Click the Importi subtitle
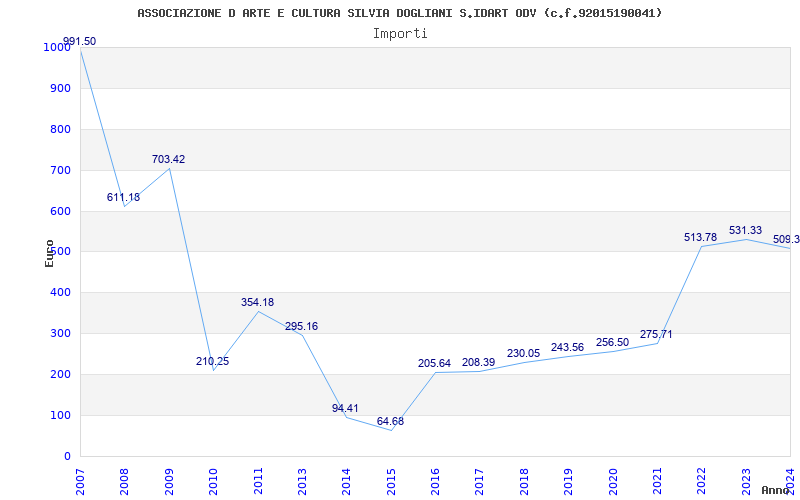This screenshot has height=500, width=800. point(400,34)
